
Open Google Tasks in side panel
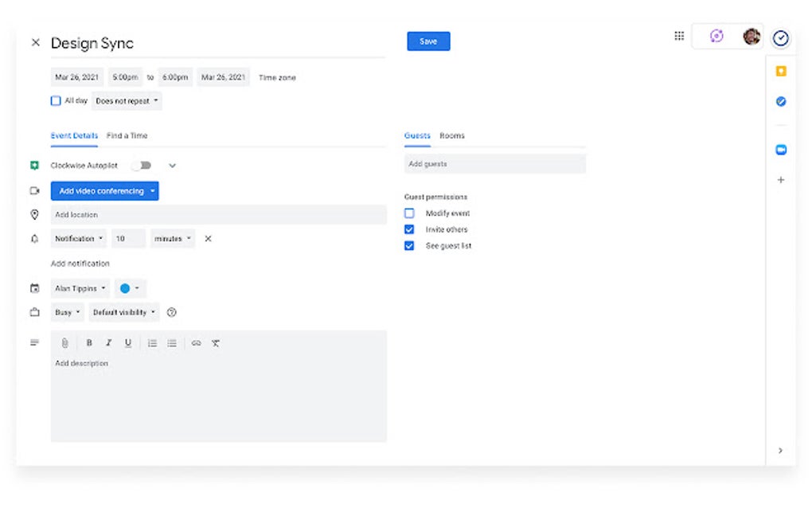[781, 101]
